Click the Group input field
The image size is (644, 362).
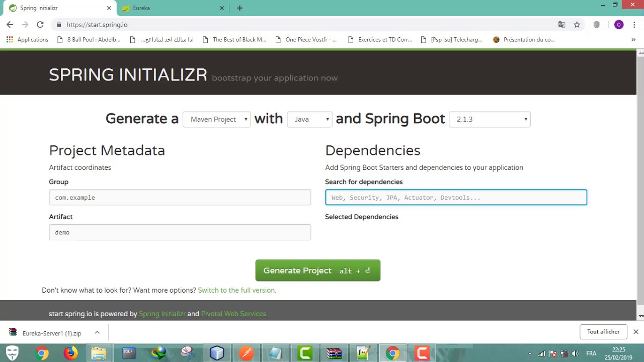pos(180,198)
